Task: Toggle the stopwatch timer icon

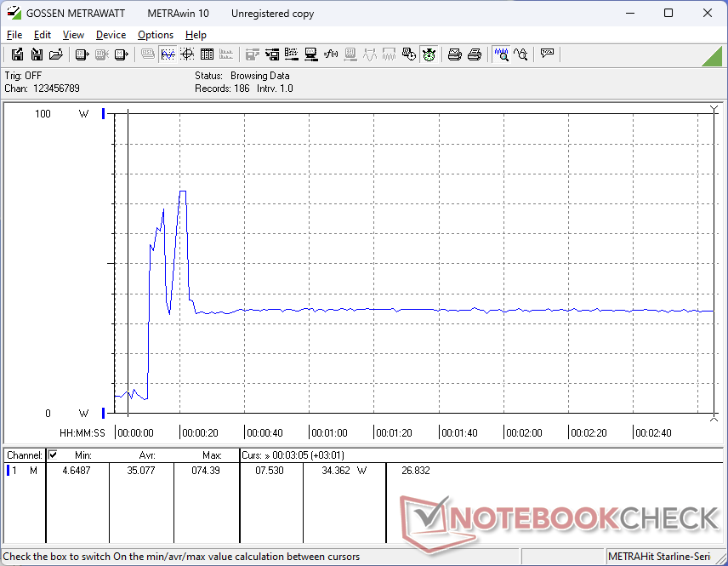Action: coord(429,54)
